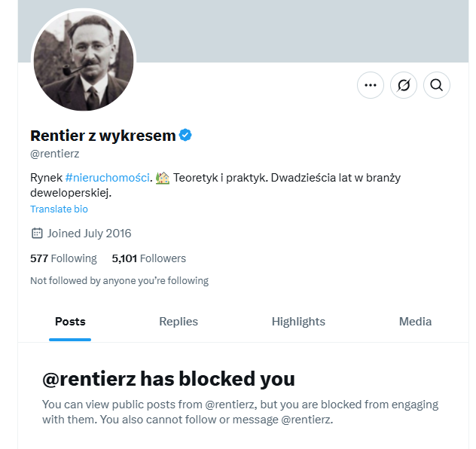Open the profile avatar photo
This screenshot has height=449, width=476.
pyautogui.click(x=83, y=60)
